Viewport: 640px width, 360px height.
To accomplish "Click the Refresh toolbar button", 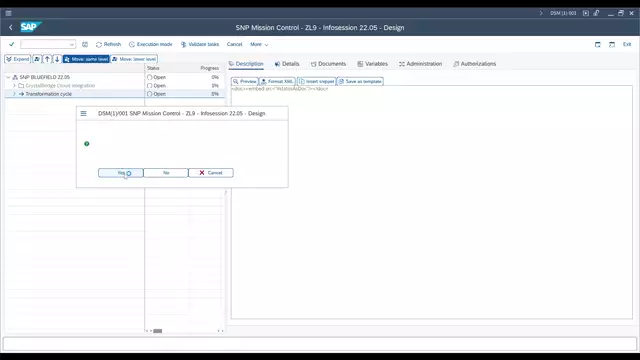I will pos(109,44).
